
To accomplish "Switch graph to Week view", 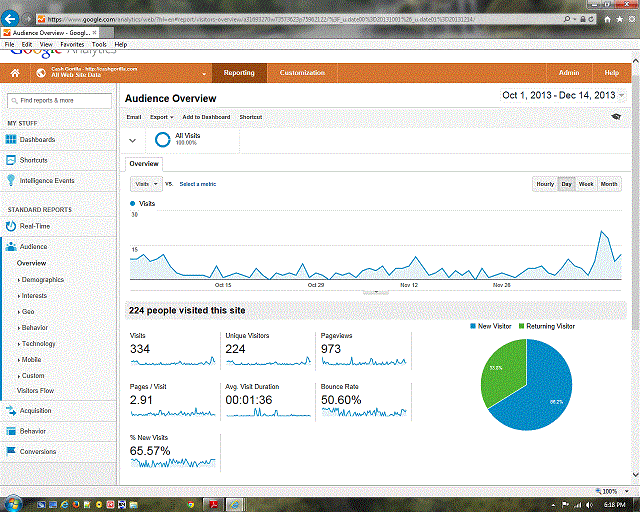I will tap(586, 184).
